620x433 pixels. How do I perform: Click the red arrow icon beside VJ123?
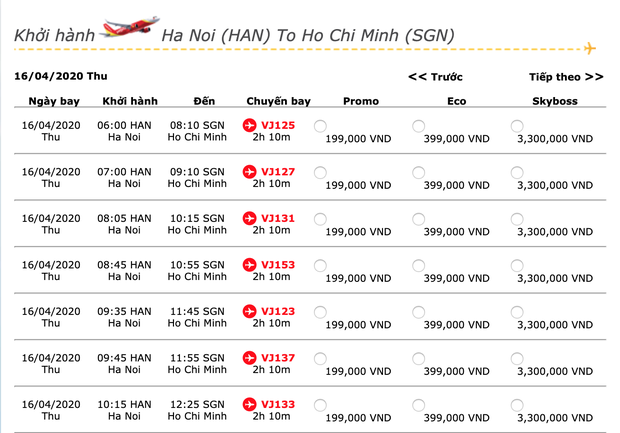pos(250,311)
